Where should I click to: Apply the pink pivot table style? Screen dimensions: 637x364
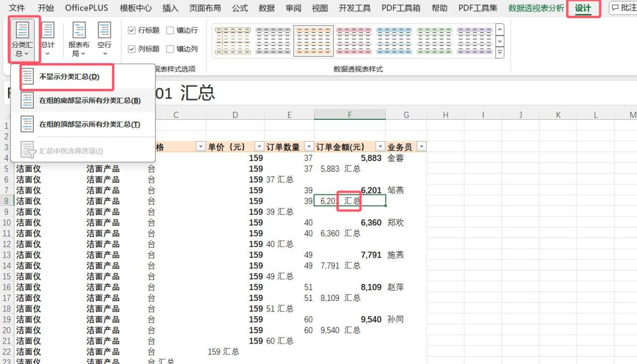tap(354, 41)
